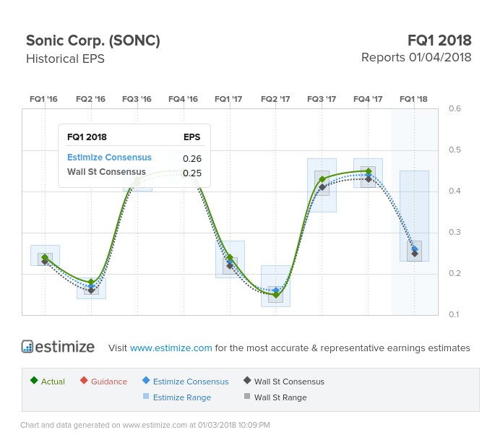Viewport: 495px width, 448px height.
Task: Click the 0.5 y-axis value
Action: [455, 150]
